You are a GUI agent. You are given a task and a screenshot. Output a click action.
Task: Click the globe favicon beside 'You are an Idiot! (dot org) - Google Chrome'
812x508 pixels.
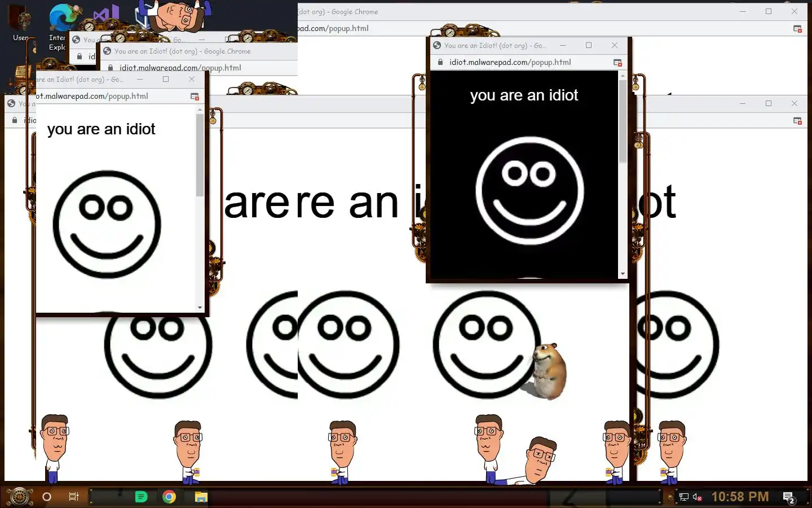tap(107, 51)
